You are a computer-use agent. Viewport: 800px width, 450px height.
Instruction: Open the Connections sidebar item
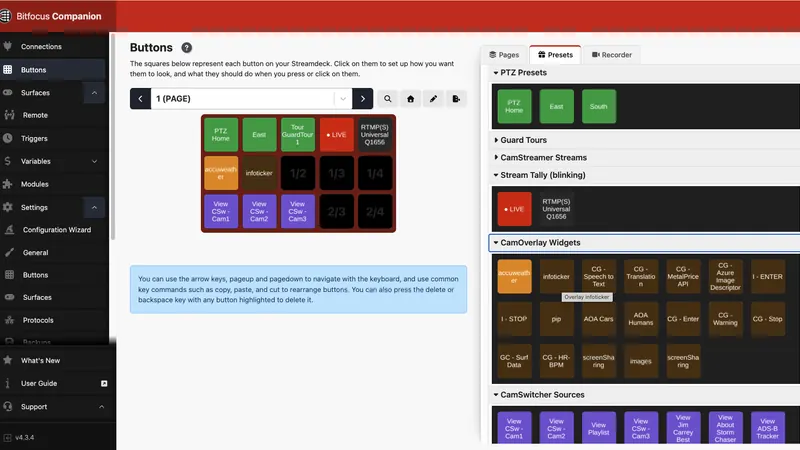click(41, 46)
